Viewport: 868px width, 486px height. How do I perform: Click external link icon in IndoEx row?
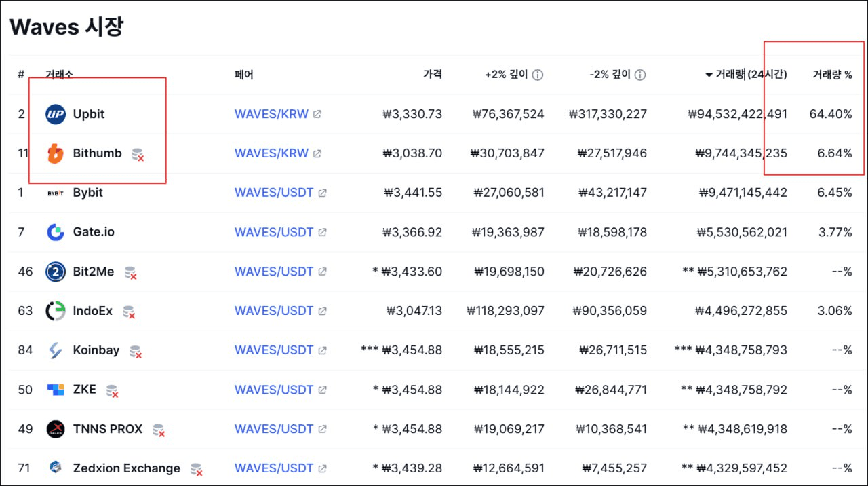click(323, 311)
